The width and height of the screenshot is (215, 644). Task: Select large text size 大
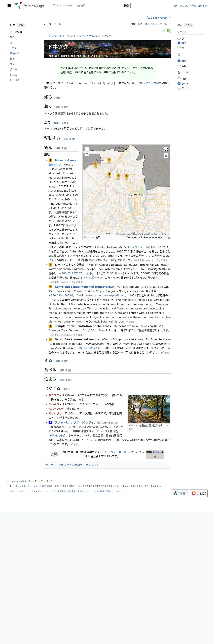tap(179, 48)
